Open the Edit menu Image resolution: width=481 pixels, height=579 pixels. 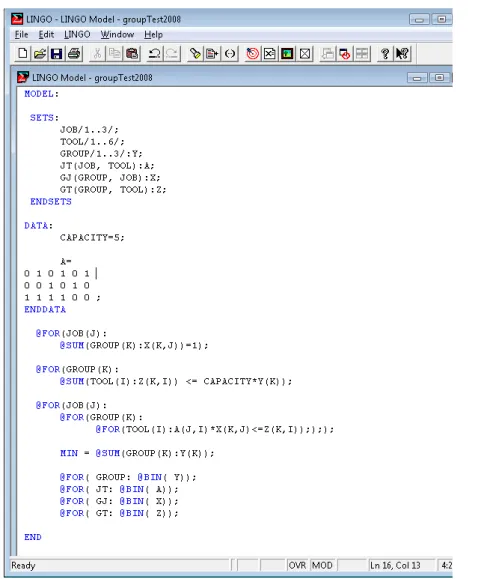(x=46, y=34)
